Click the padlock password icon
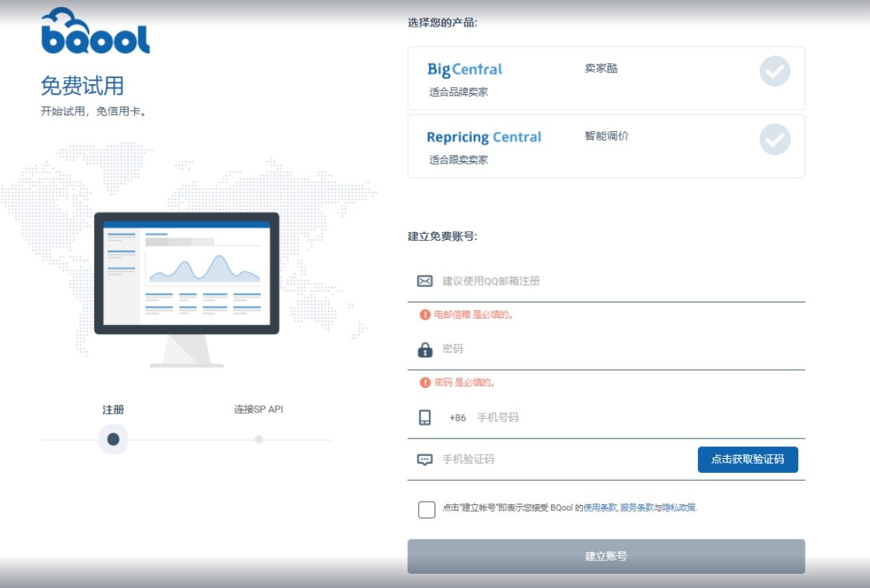The image size is (870, 588). [425, 349]
